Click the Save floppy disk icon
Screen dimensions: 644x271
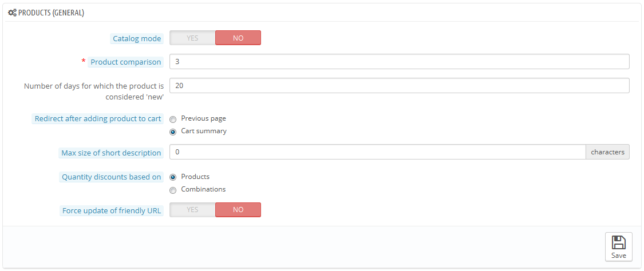point(619,242)
